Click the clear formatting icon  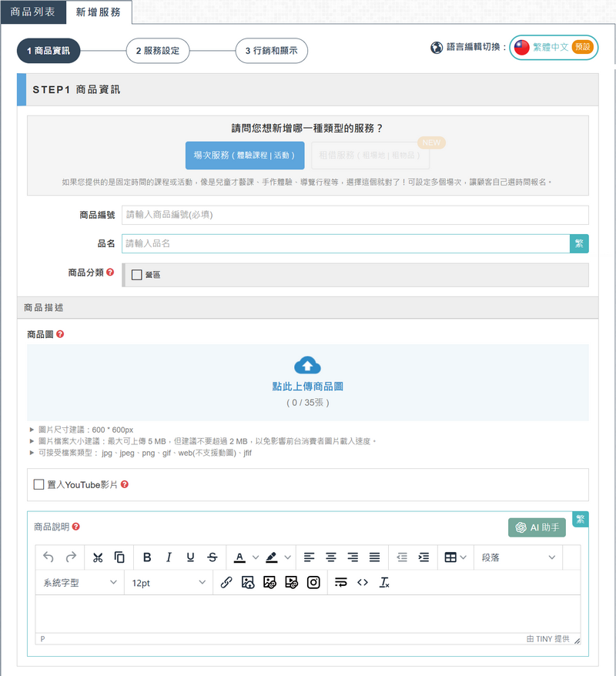coord(384,583)
